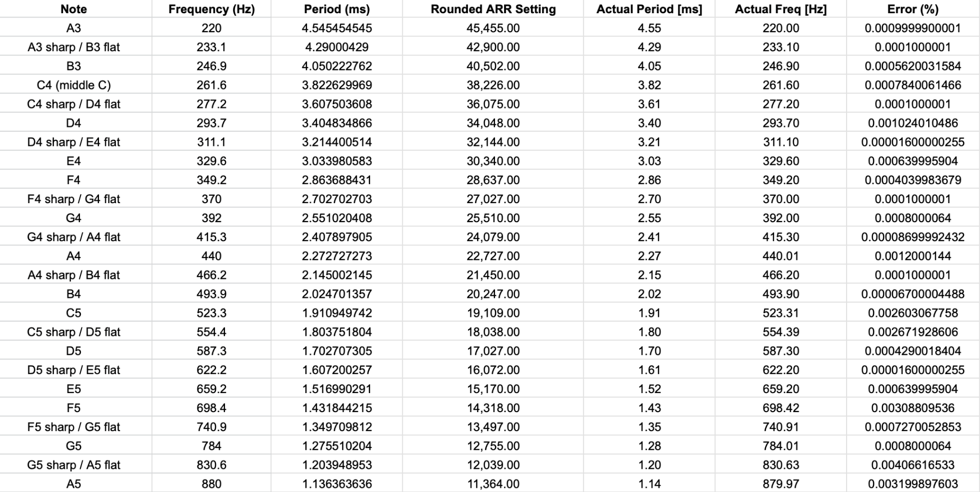Click the actual frequency 879.97 cell
The width and height of the screenshot is (980, 492).
pos(780,484)
